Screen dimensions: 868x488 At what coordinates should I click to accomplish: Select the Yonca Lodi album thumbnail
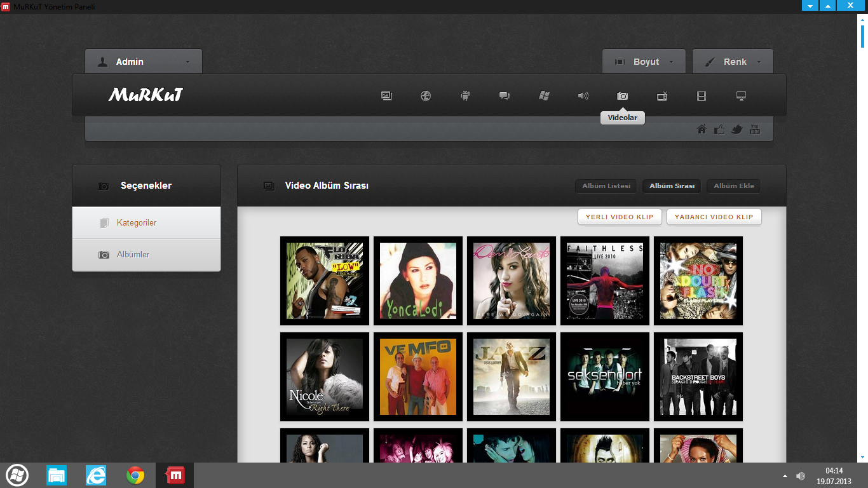418,281
